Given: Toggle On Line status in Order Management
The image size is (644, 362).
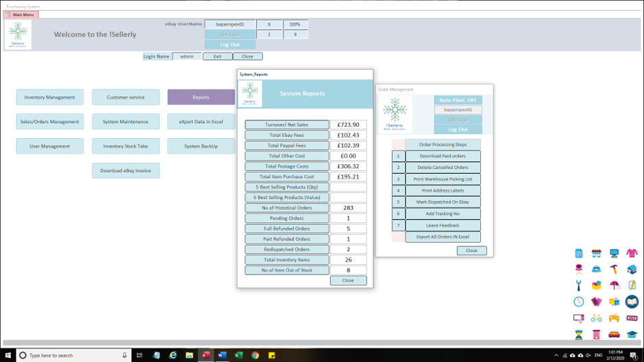Looking at the screenshot, I should click(458, 120).
